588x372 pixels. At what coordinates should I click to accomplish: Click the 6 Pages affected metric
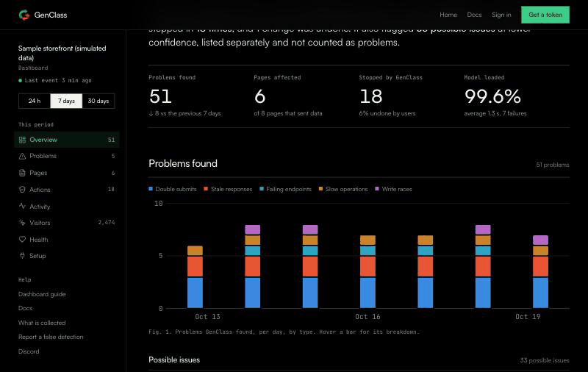point(260,96)
